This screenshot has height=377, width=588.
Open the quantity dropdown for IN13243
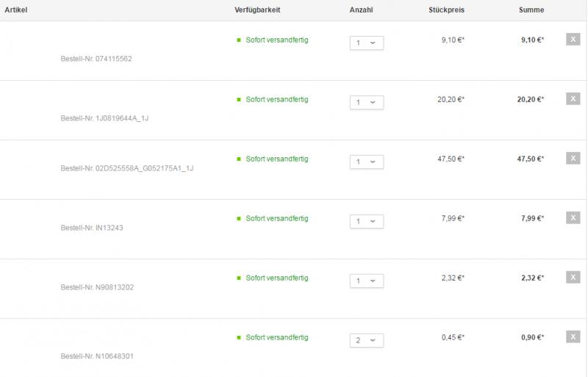[366, 222]
